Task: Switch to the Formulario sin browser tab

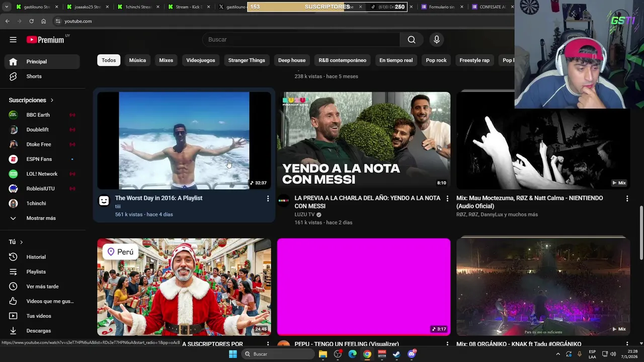Action: pyautogui.click(x=441, y=7)
